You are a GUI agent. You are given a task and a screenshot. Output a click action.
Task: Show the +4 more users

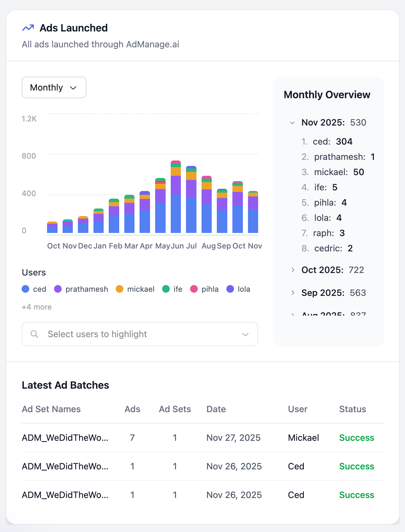(37, 307)
